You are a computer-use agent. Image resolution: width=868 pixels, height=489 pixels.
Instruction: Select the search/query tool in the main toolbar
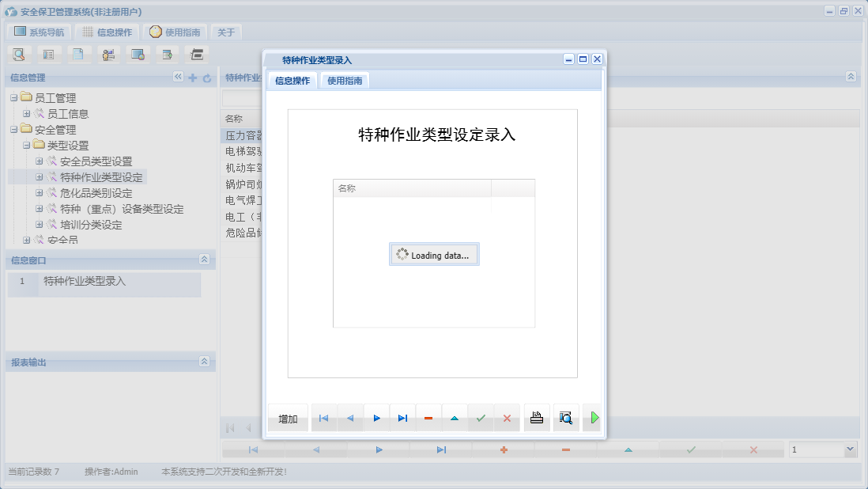coord(20,54)
